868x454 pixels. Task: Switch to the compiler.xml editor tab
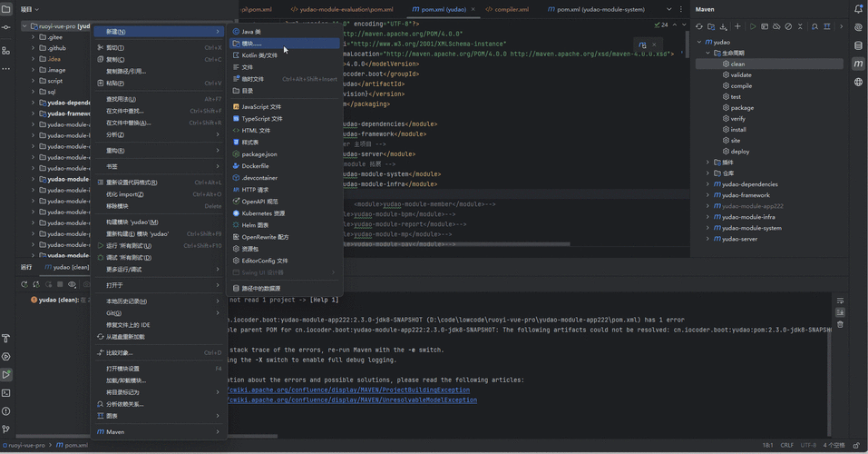[512, 9]
